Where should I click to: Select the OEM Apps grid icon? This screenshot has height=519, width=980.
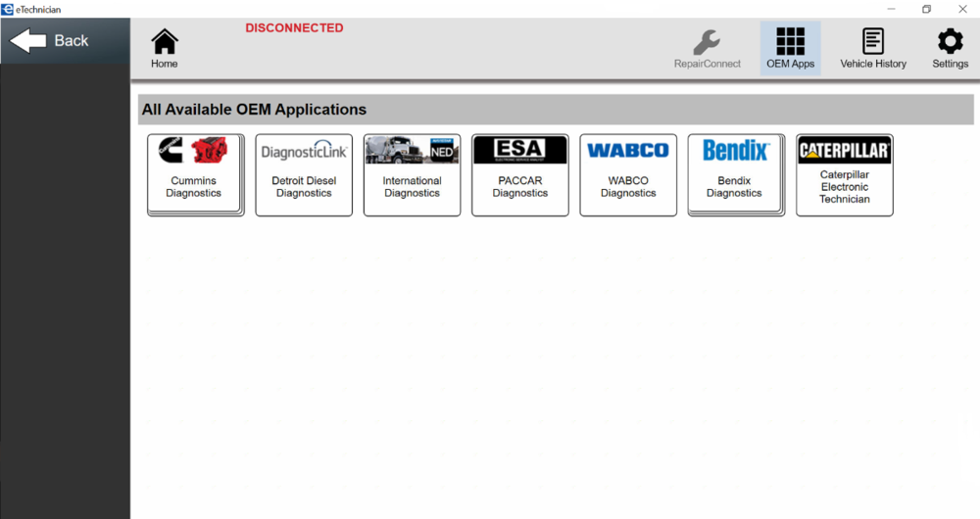click(x=791, y=48)
